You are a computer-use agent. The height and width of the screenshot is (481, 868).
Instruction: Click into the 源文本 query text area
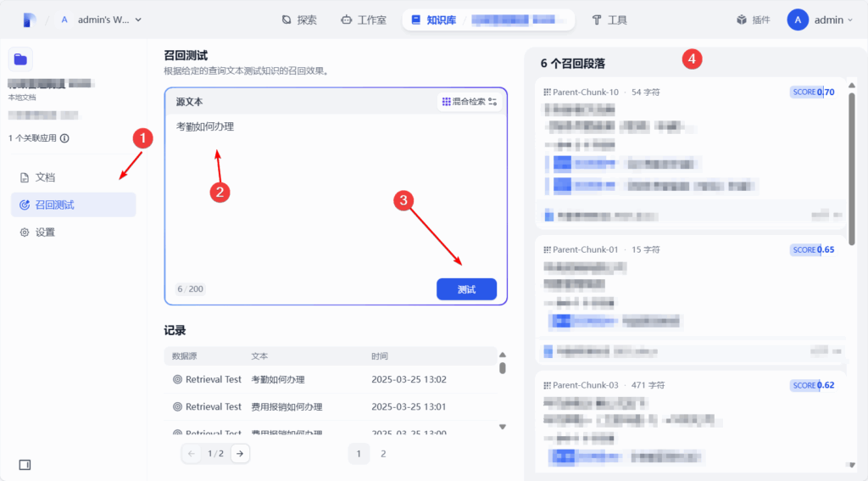click(x=336, y=195)
